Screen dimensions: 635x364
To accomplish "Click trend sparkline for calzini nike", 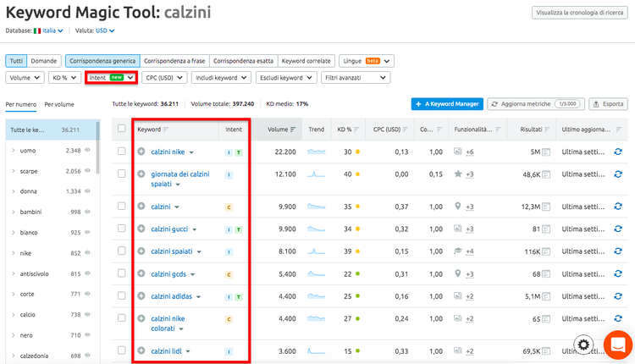I will [x=317, y=152].
